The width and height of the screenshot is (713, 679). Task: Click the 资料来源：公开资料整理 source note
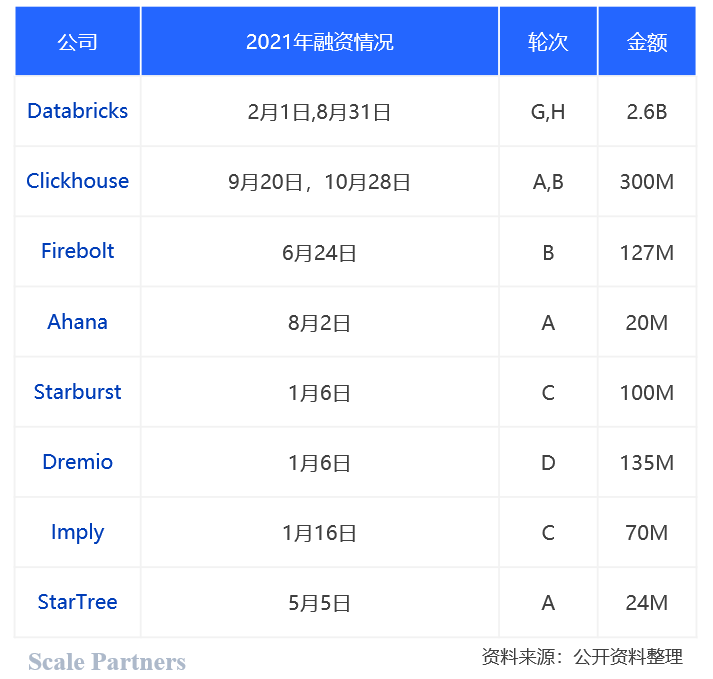(x=582, y=657)
